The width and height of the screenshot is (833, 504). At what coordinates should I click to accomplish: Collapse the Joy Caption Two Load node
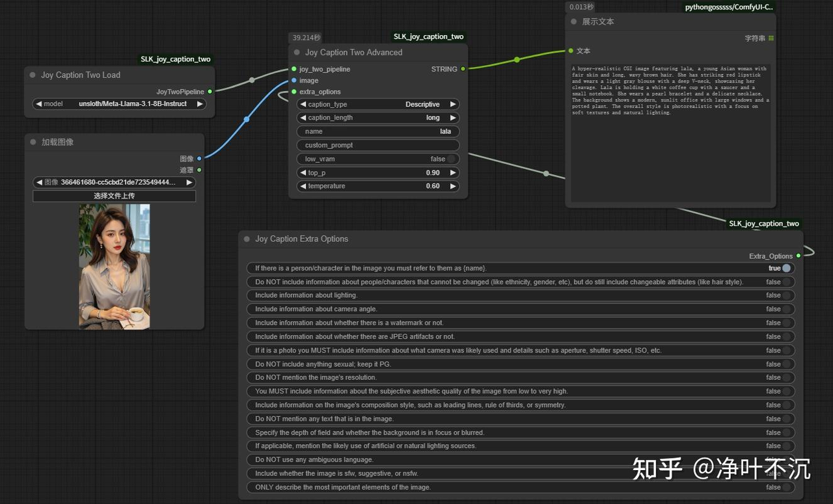point(33,75)
